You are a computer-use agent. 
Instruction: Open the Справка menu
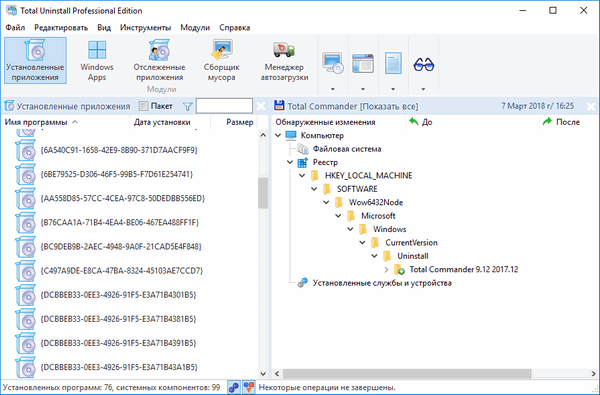[235, 28]
